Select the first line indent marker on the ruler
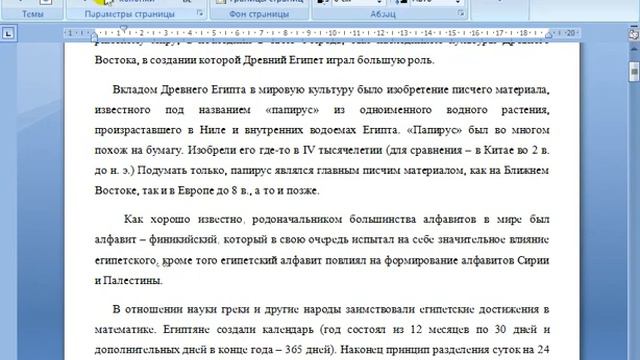This screenshot has height=360, width=640. point(124,29)
